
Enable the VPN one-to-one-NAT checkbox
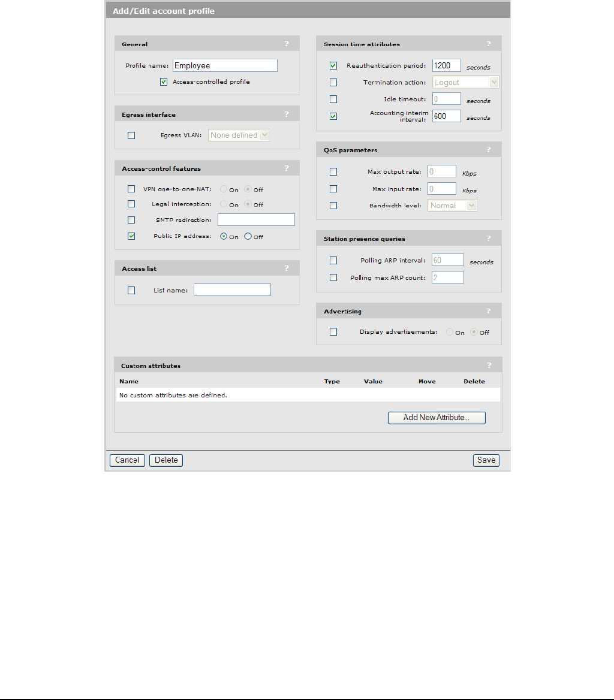tap(131, 189)
